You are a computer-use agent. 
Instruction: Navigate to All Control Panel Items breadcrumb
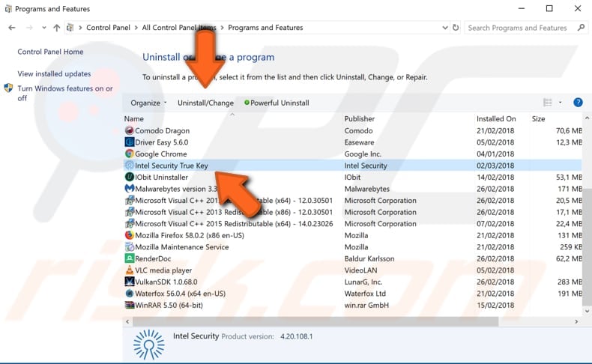(179, 28)
